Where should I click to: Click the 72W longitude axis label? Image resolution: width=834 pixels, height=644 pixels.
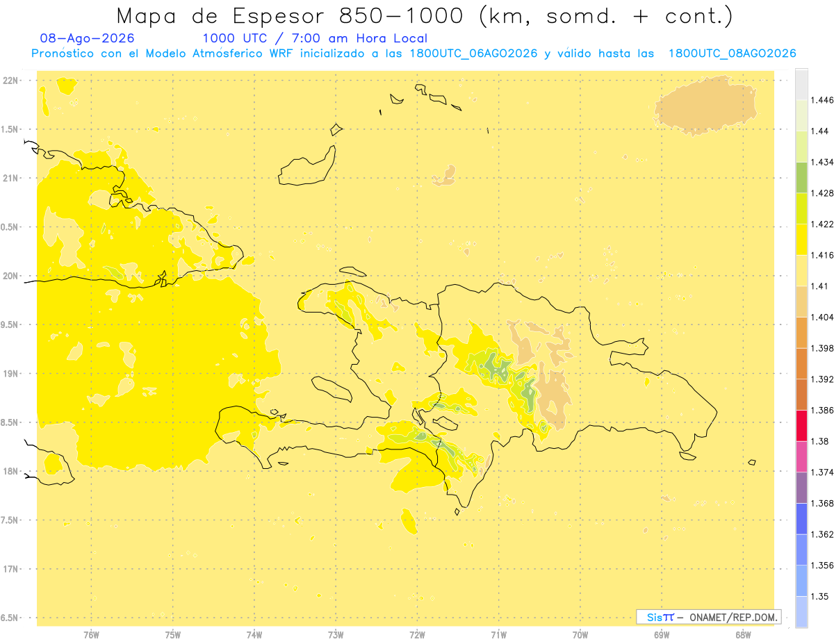417,634
